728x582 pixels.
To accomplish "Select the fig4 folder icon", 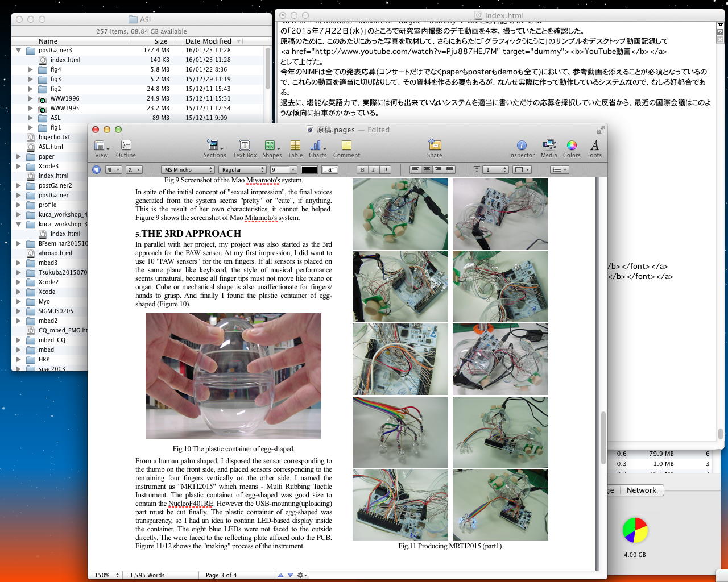I will pos(42,69).
